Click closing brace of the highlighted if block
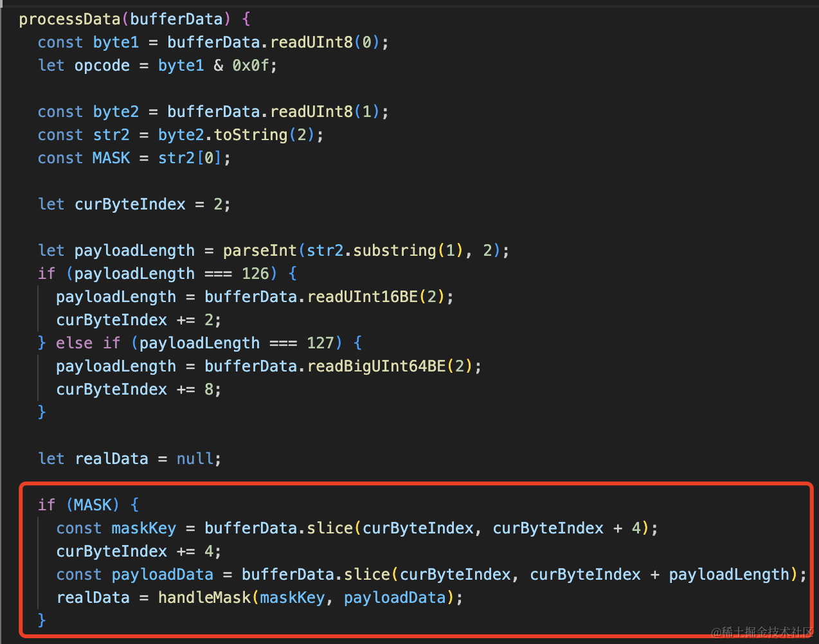This screenshot has height=644, width=819. pos(42,620)
